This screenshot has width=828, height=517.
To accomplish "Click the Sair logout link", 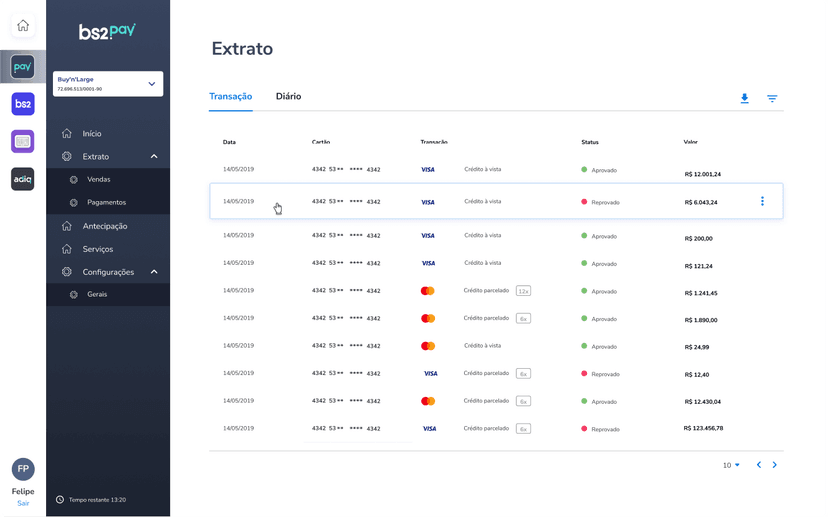I will click(23, 503).
